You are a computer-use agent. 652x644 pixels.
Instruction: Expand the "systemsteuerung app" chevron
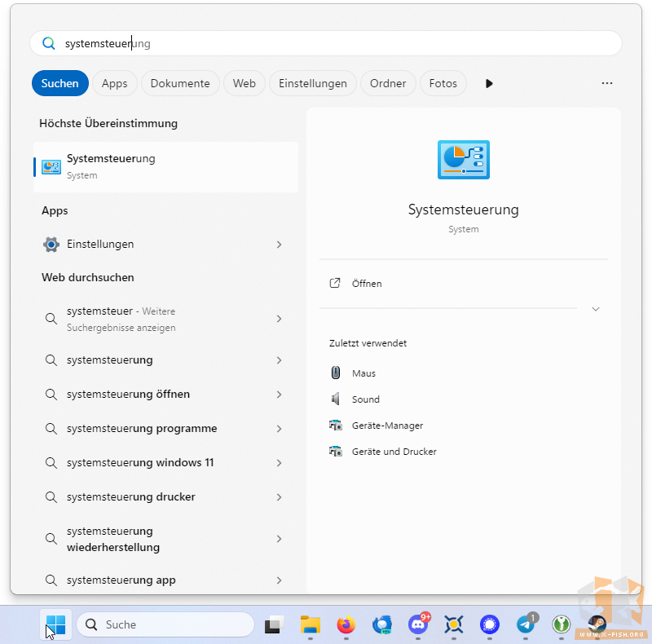pos(279,580)
